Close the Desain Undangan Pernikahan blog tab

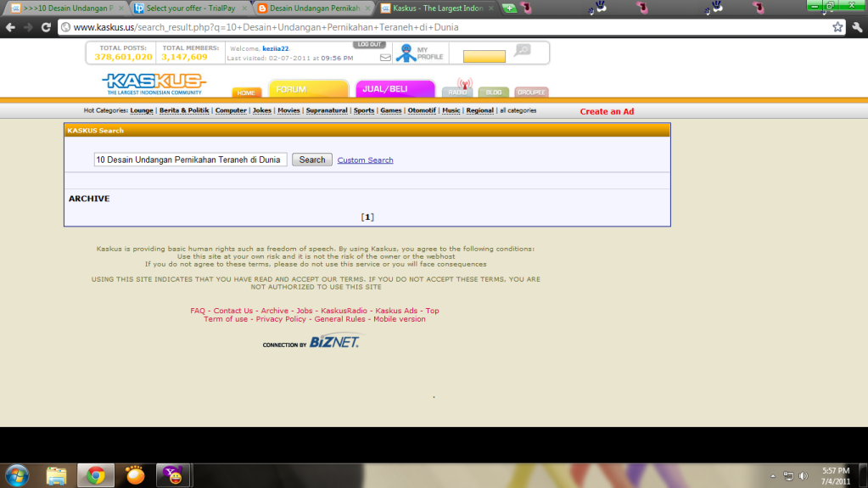(367, 8)
